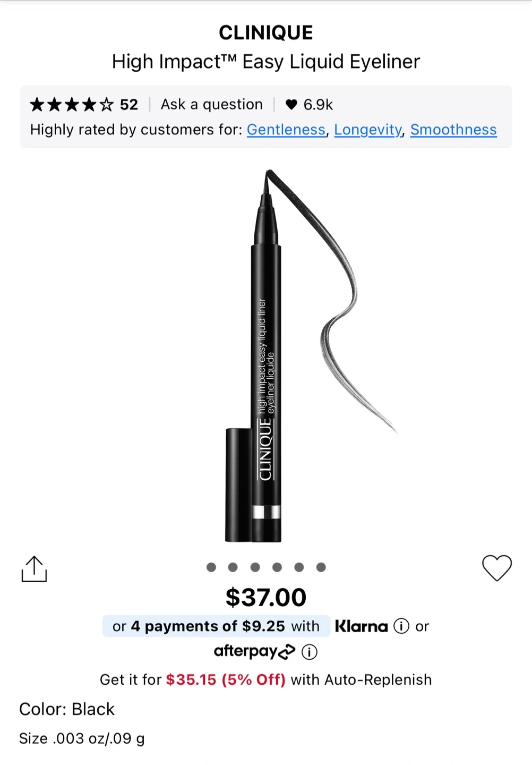
Task: Open the Longevity rating link
Action: coord(368,130)
